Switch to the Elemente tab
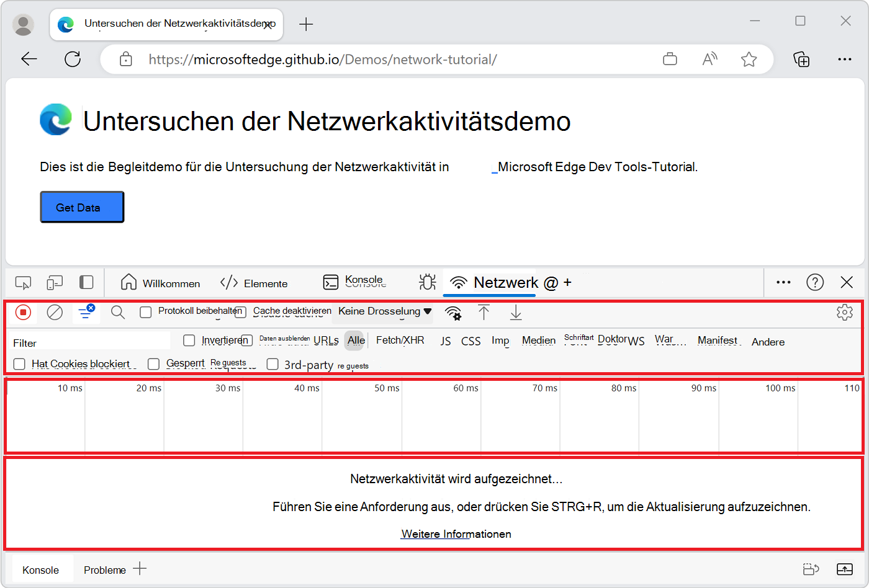 254,282
